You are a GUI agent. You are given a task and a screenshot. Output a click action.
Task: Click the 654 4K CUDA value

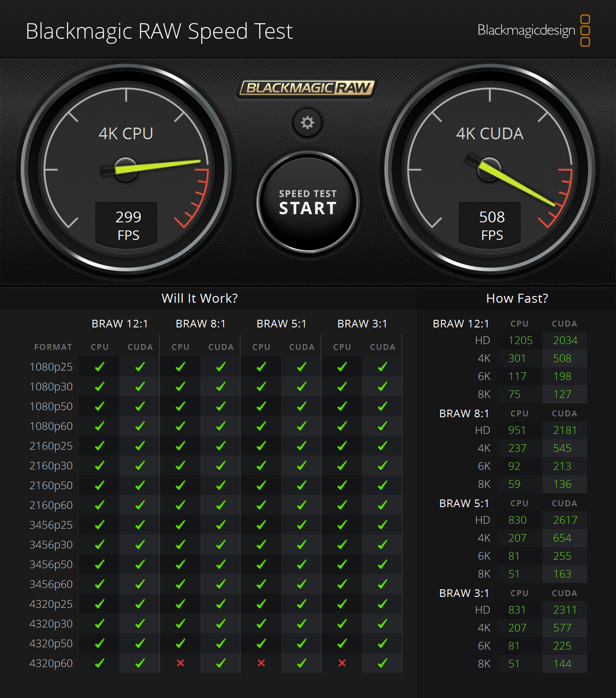[x=562, y=538]
